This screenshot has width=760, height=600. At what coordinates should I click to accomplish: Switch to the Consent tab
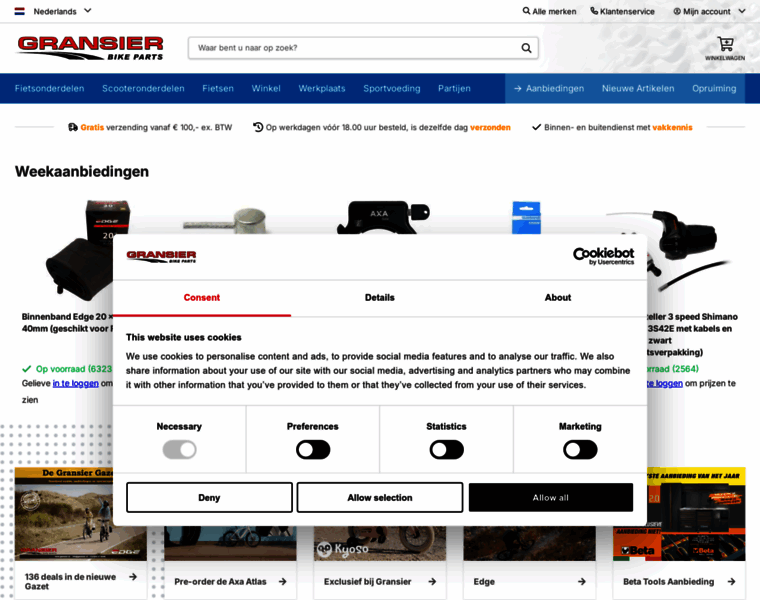202,298
